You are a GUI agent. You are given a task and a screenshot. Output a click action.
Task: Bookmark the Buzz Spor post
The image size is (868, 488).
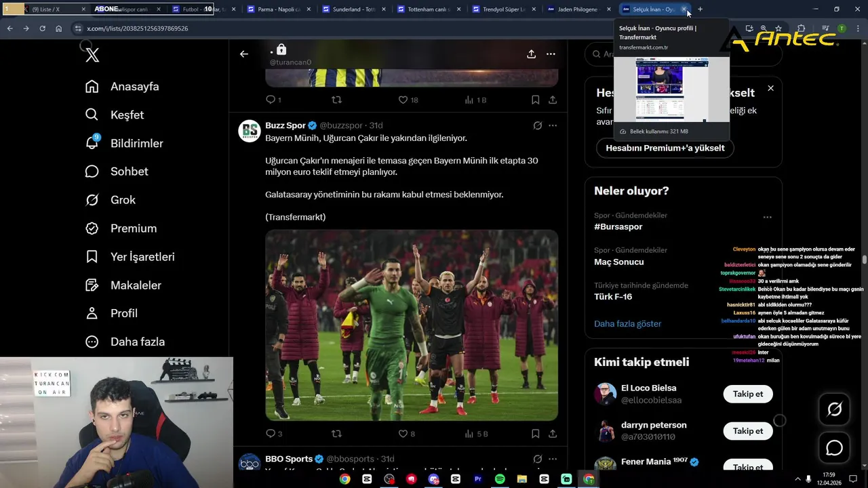click(535, 434)
